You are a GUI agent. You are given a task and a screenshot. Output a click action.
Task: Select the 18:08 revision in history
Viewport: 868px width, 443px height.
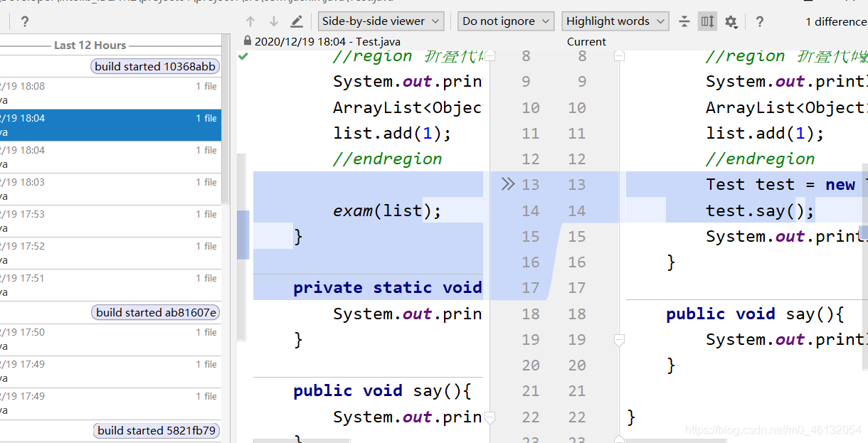(x=110, y=93)
